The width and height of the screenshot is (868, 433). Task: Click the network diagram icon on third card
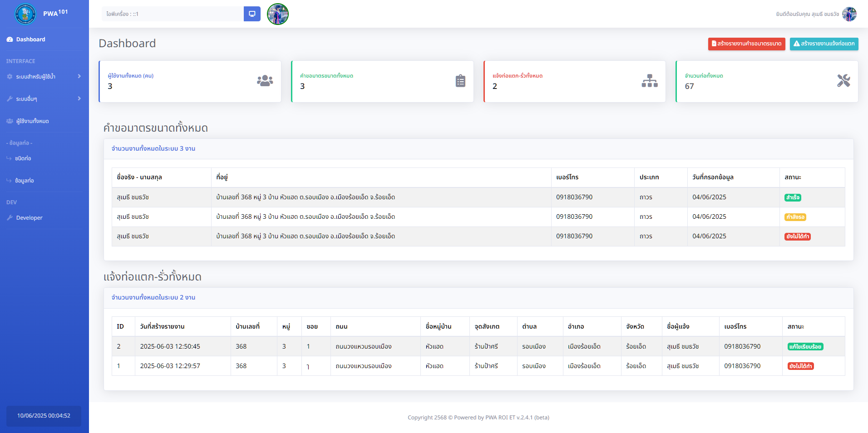click(650, 81)
